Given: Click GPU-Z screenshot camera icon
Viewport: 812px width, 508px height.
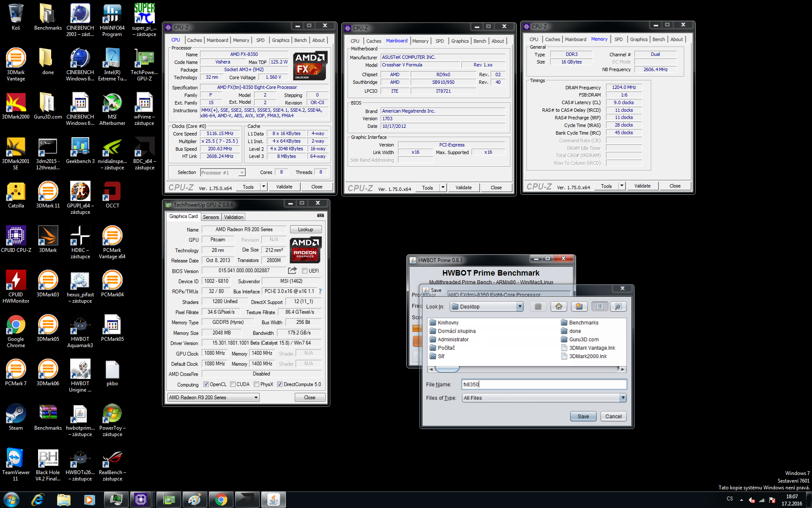Looking at the screenshot, I should [x=321, y=215].
